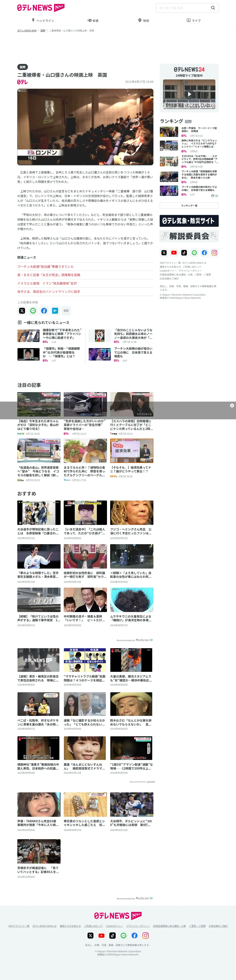Open the 大谷翔平、ダルビッシュに article
Screen dimensions: 236x980
coord(132,823)
